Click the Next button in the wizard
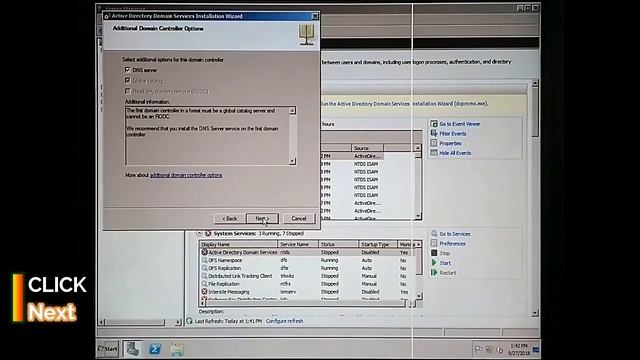This screenshot has width=640, height=360. pyautogui.click(x=262, y=218)
